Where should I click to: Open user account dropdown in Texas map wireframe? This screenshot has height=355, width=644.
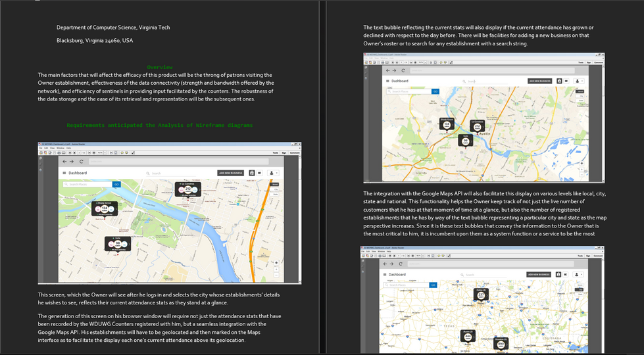[x=578, y=275]
